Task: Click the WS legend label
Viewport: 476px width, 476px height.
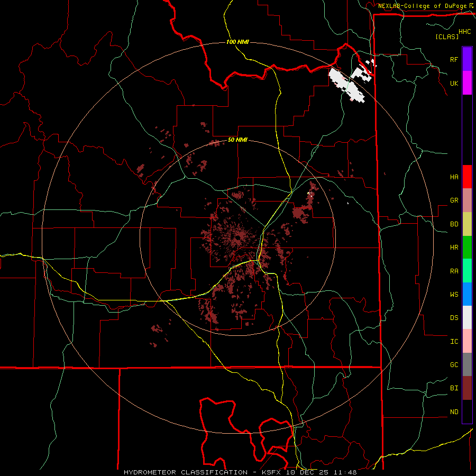Action: (x=454, y=294)
